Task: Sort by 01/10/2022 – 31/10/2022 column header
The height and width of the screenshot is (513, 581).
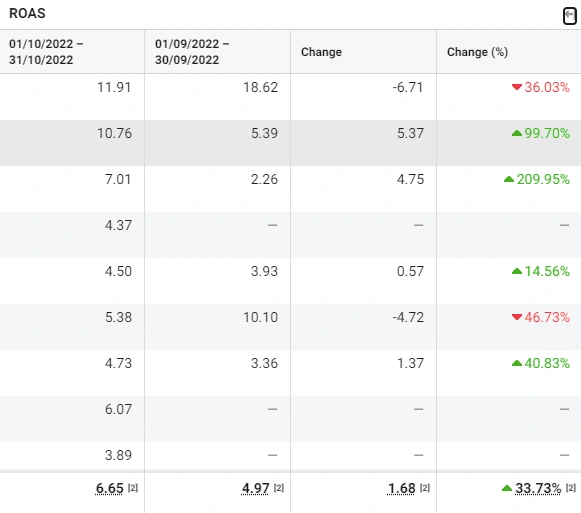Action: tap(72, 52)
